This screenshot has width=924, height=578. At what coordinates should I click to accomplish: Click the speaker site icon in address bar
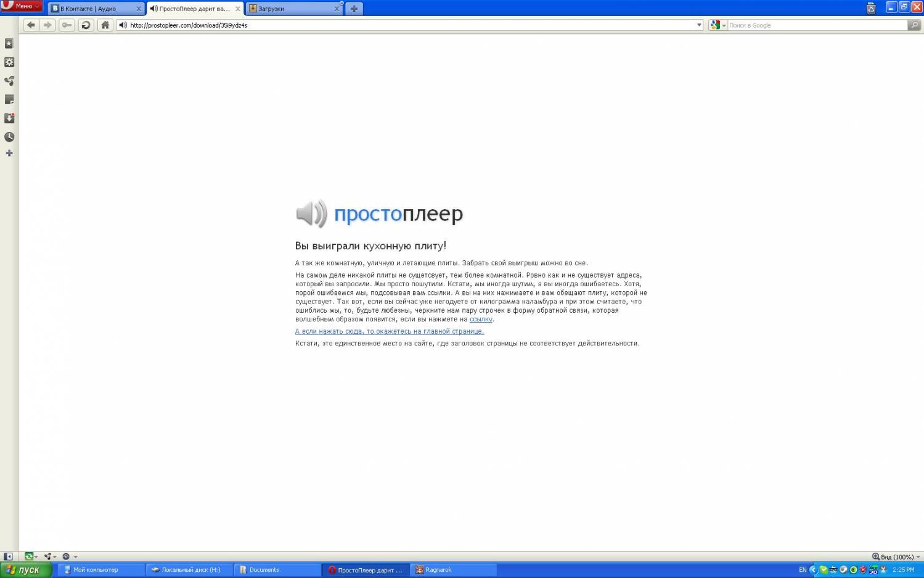point(123,25)
